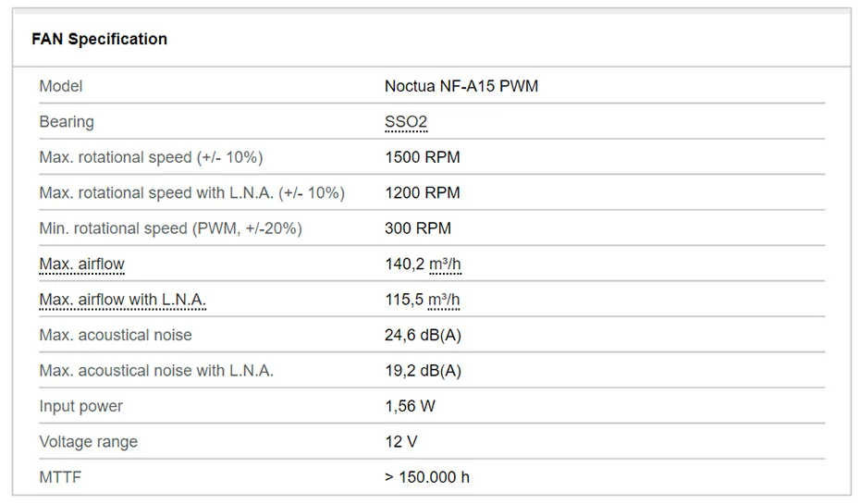Click the > 150.000 h MTTF value
Screen dimensions: 860x504
426,477
